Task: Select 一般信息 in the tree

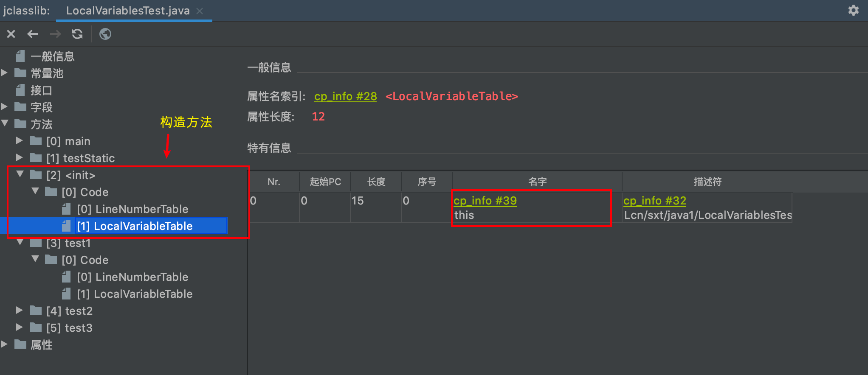Action: tap(53, 56)
